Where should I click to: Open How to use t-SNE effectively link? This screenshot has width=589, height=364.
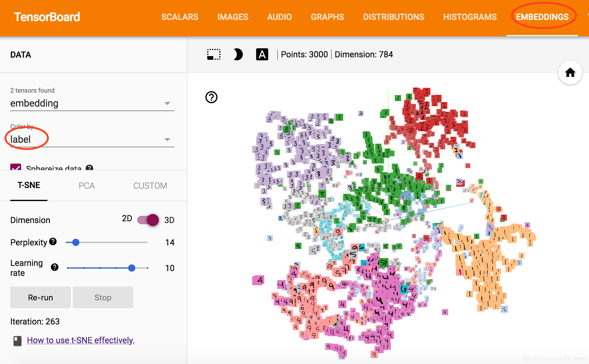pos(81,340)
